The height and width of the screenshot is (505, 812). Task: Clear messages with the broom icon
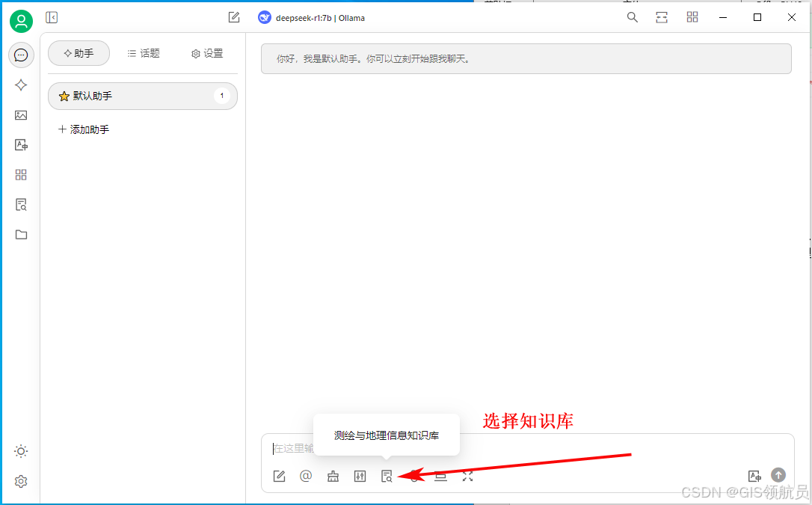tap(333, 476)
